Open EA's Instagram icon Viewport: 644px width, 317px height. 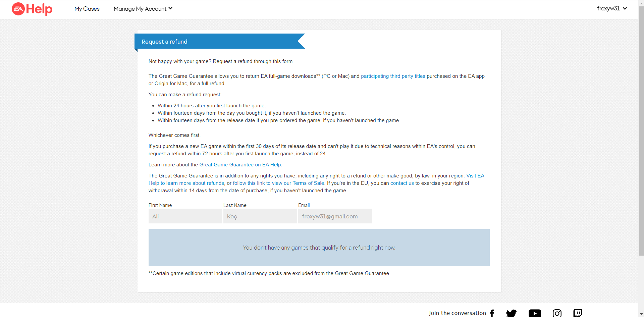coord(557,313)
